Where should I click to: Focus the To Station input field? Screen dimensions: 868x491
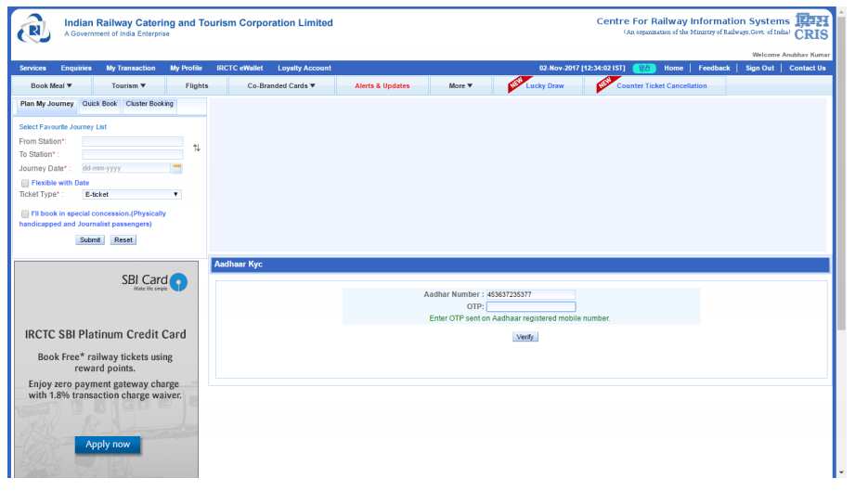133,154
